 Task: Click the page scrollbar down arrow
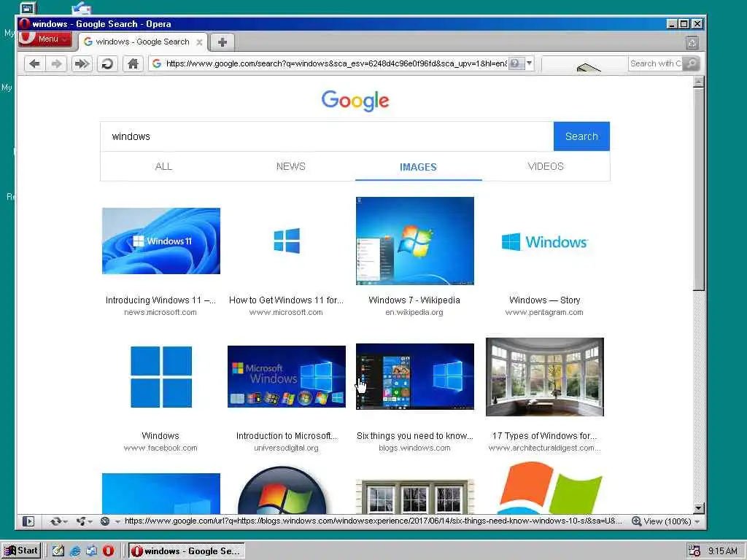698,508
